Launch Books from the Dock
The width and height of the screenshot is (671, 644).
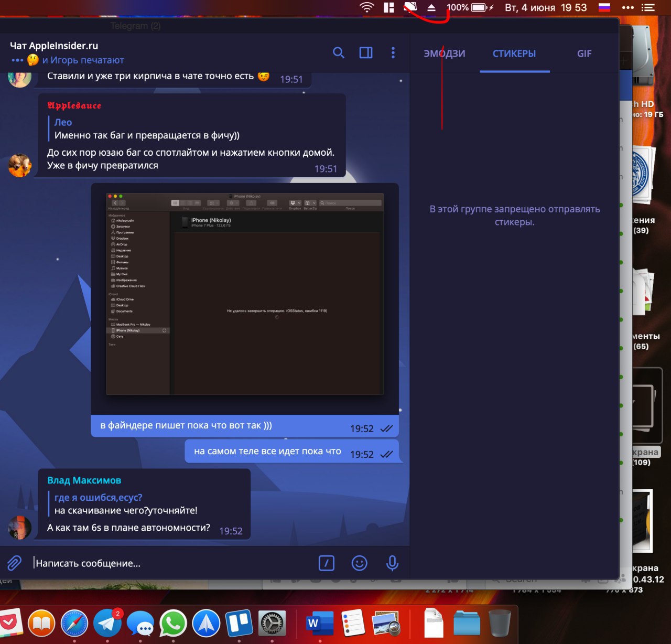coord(41,624)
